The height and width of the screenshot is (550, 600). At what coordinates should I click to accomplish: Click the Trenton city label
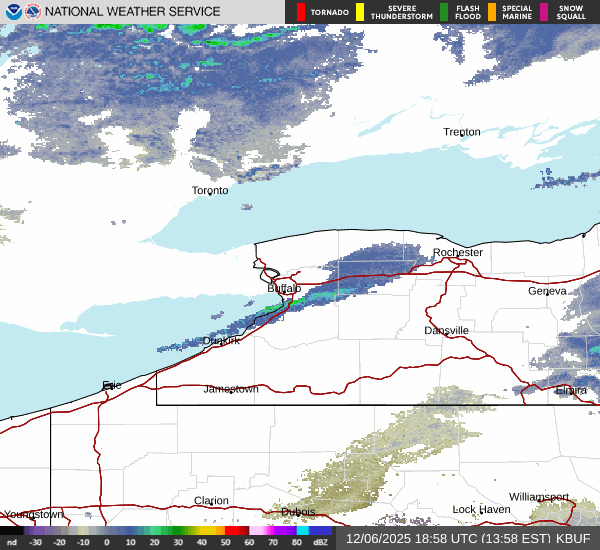coord(462,132)
